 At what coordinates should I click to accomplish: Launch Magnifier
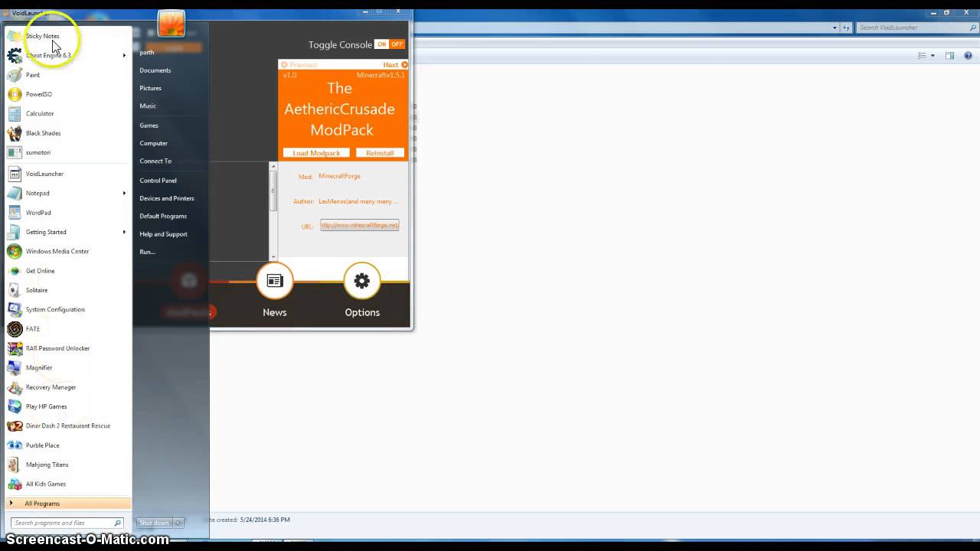tap(67, 367)
